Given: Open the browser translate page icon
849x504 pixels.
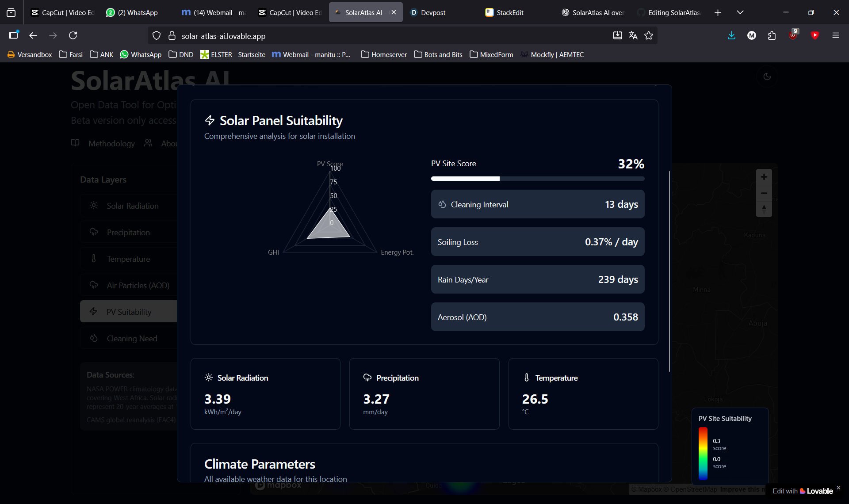Looking at the screenshot, I should click(633, 36).
